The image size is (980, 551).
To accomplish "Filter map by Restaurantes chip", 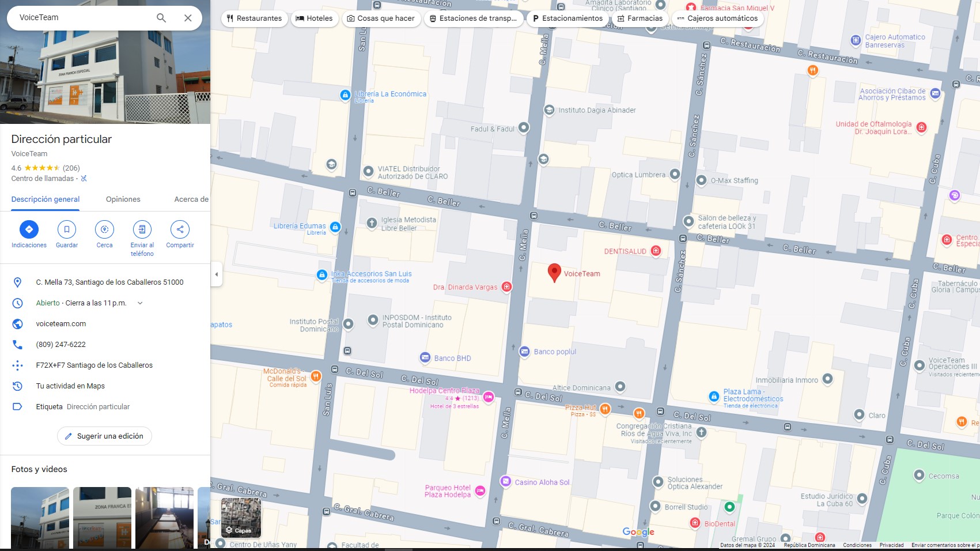I will (x=254, y=18).
